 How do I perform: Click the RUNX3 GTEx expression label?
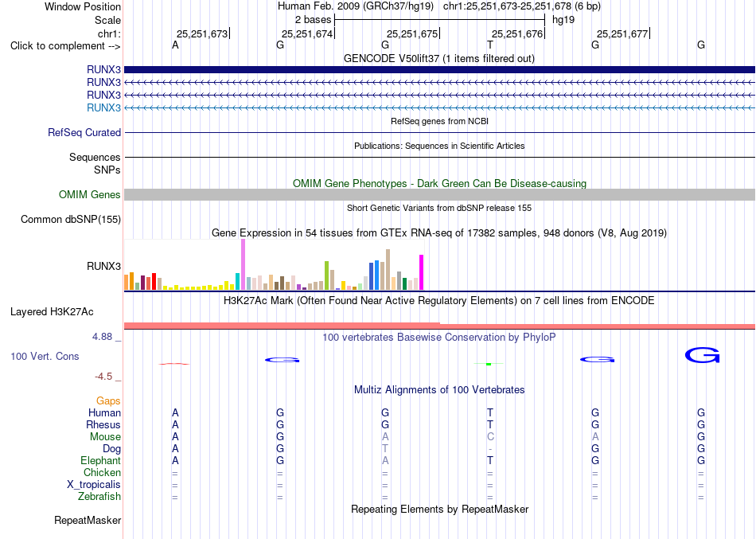tap(103, 266)
